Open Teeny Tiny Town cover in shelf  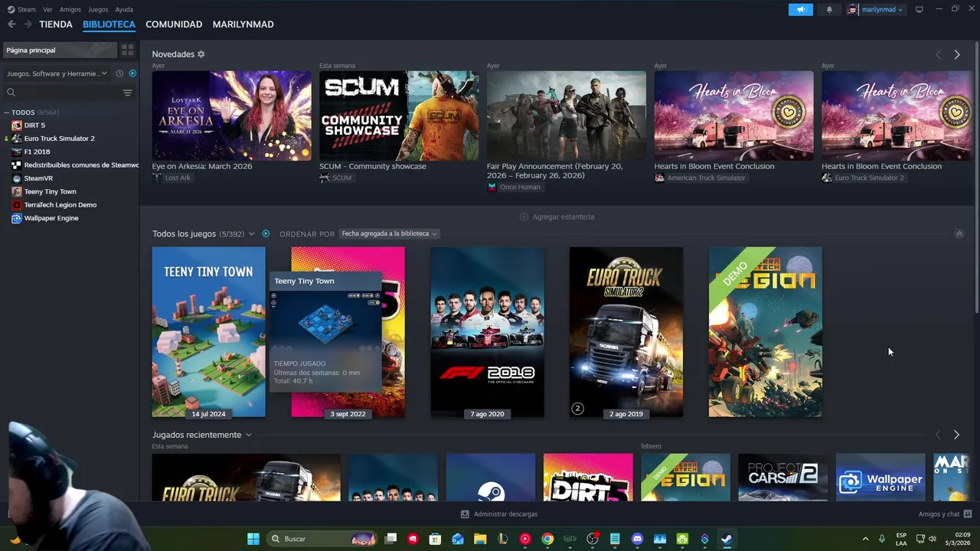[208, 332]
